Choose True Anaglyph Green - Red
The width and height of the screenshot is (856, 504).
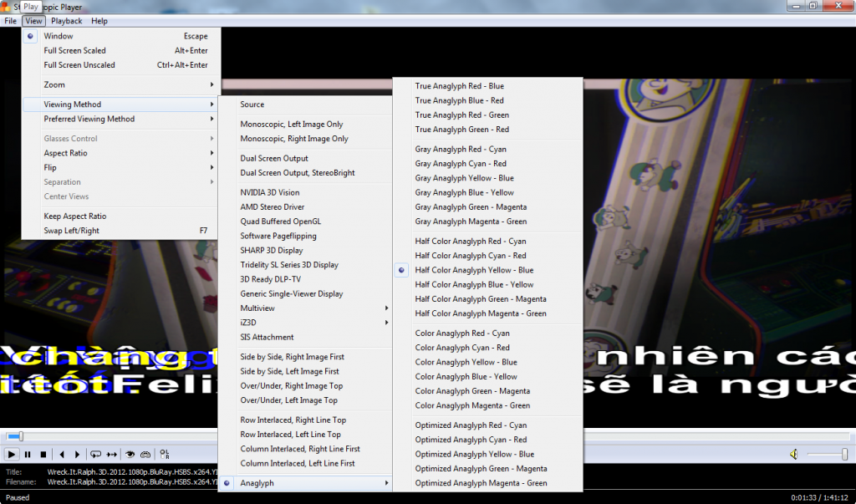487,130
